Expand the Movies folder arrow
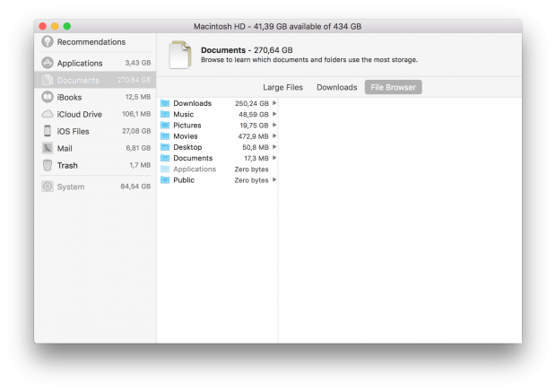This screenshot has width=556, height=392. [274, 136]
